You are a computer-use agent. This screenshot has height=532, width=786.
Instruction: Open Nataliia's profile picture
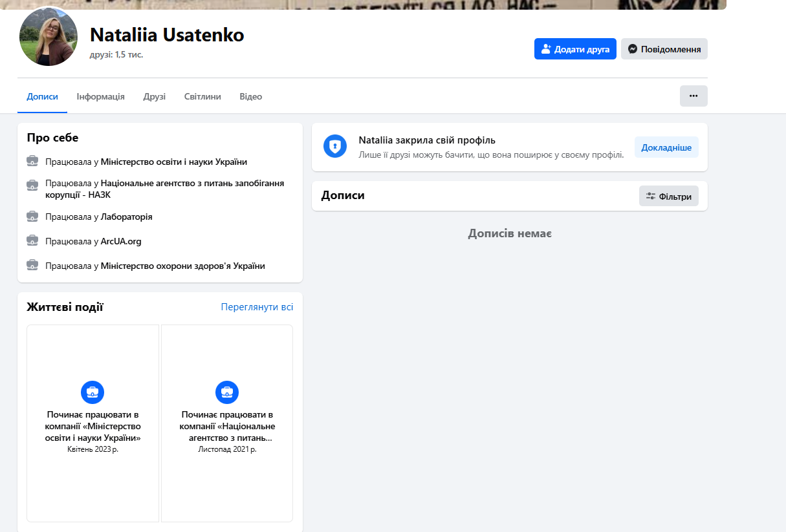48,37
